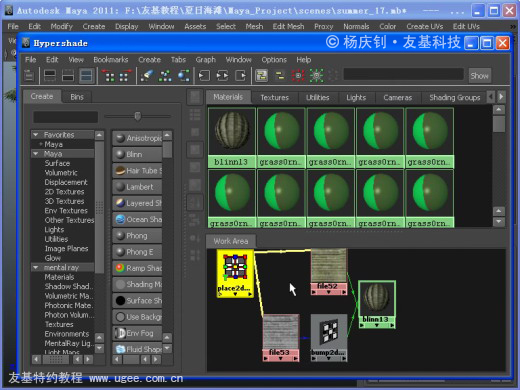The width and height of the screenshot is (520, 390).
Task: Open the Utilities tab
Action: coord(318,98)
